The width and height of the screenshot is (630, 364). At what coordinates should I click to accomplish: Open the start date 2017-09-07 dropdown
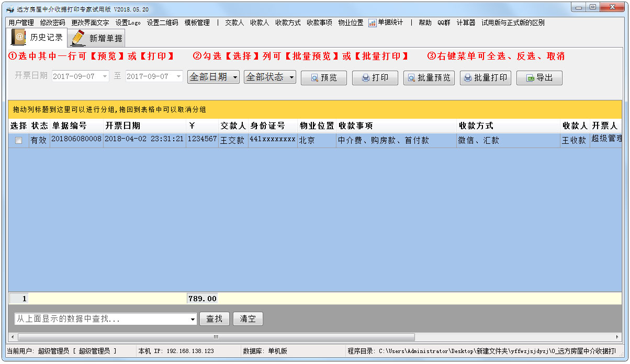[x=105, y=76]
